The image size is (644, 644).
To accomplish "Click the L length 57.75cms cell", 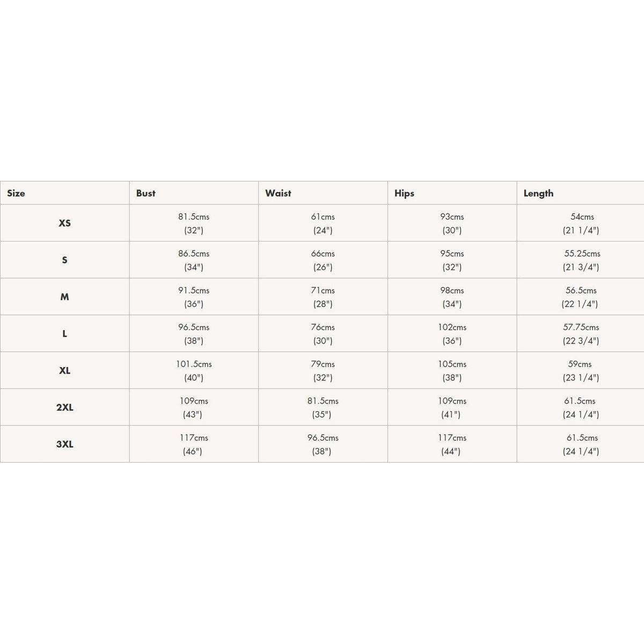I will click(x=581, y=334).
